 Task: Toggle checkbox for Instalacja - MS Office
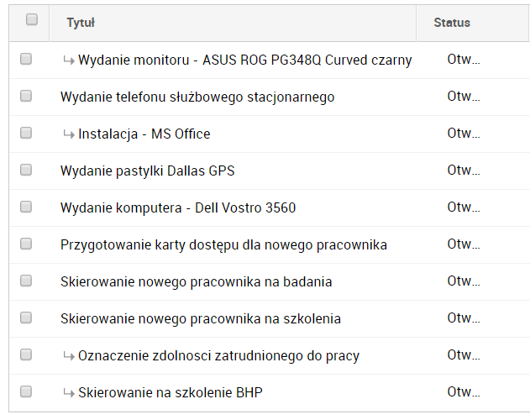coord(26,134)
